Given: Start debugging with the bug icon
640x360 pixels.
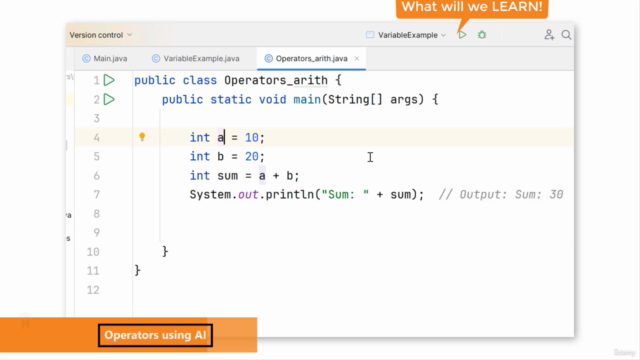Looking at the screenshot, I should [x=482, y=35].
